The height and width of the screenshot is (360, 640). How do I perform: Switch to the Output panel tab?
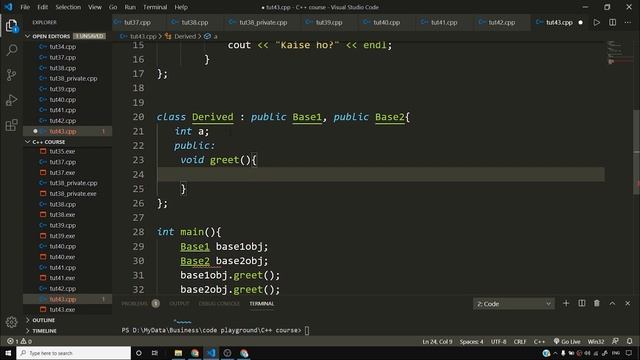pos(179,304)
